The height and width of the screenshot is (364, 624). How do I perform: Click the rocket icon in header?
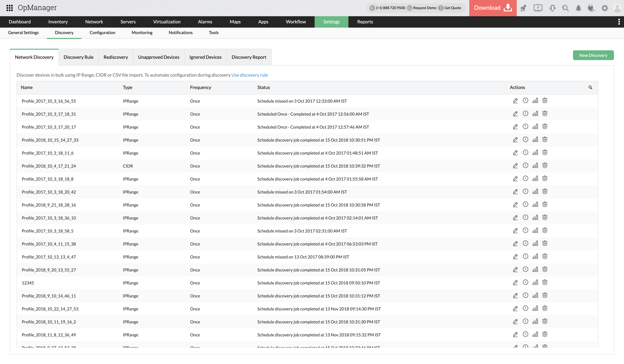point(523,8)
